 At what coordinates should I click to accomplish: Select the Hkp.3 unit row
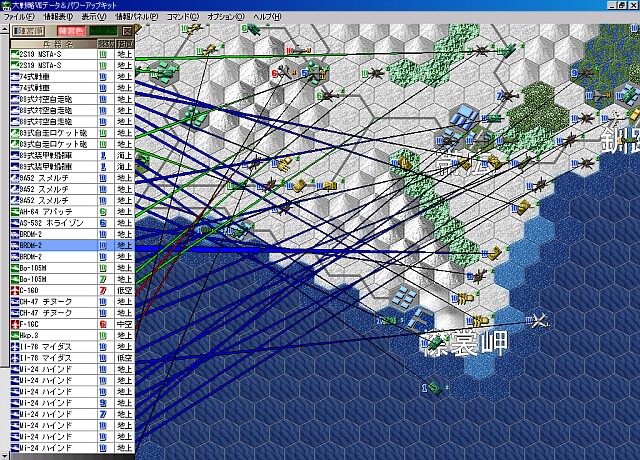50,334
